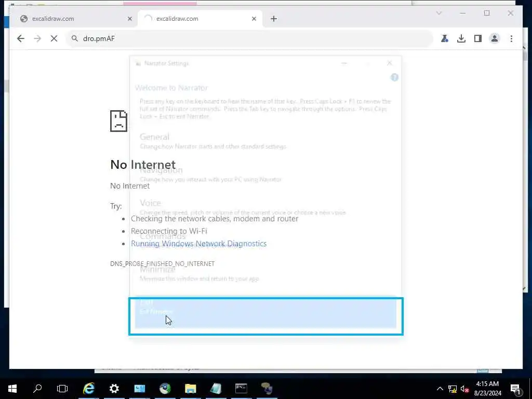532x399 pixels.
Task: Click the sad page error icon
Action: coord(119,121)
